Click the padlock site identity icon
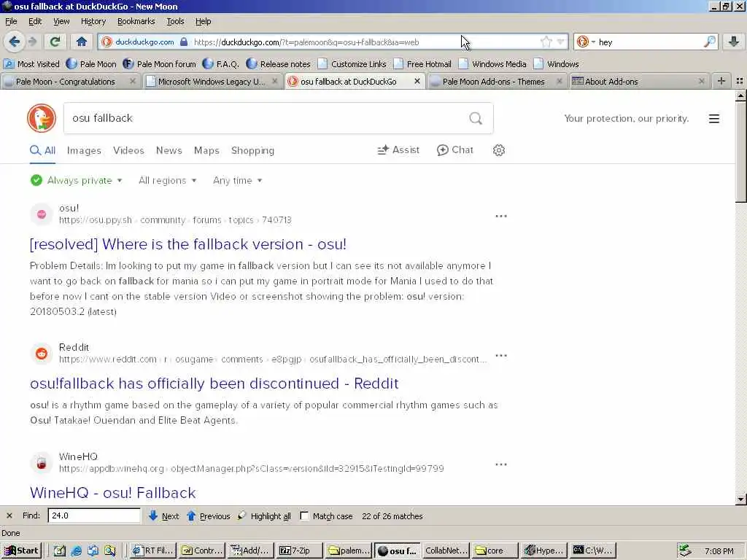Image resolution: width=747 pixels, height=560 pixels. coord(184,42)
